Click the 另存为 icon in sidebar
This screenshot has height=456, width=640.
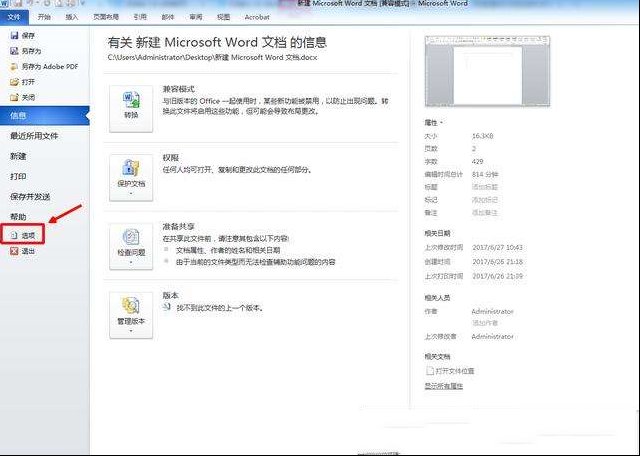(x=14, y=51)
